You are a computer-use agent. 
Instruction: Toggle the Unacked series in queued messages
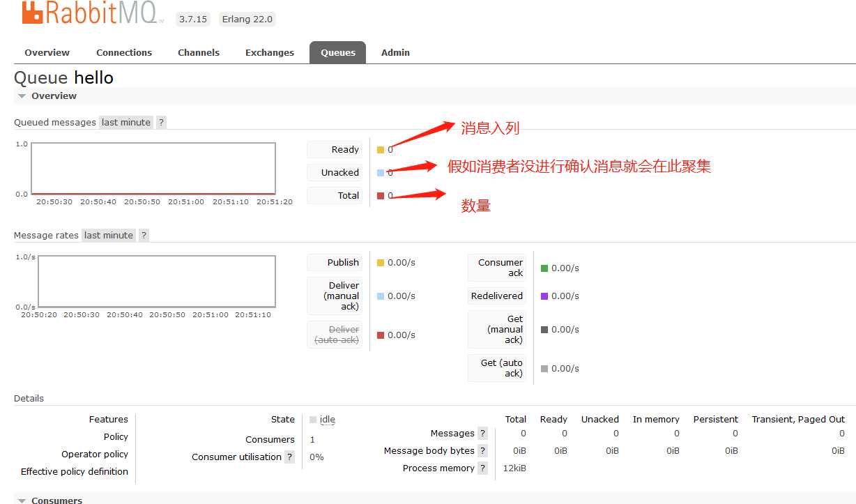click(335, 172)
